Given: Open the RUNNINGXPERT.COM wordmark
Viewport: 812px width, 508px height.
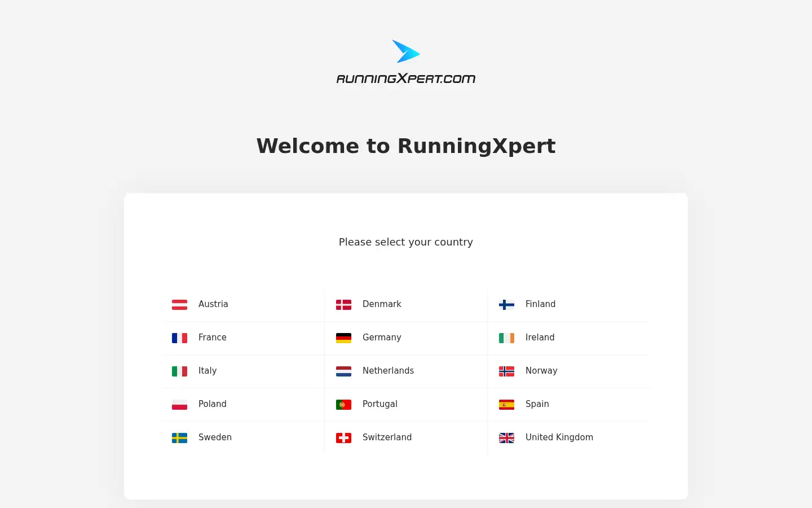Looking at the screenshot, I should [406, 78].
